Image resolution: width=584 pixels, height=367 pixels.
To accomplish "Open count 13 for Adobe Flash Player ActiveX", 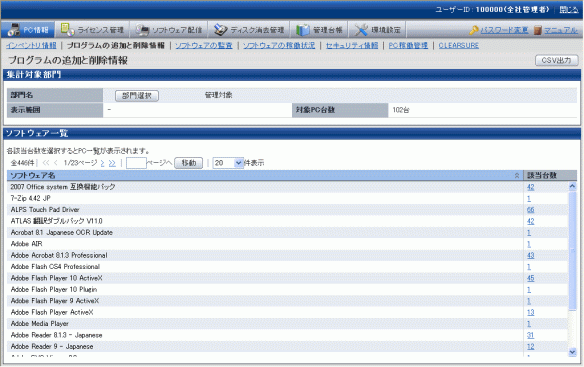I will [531, 313].
